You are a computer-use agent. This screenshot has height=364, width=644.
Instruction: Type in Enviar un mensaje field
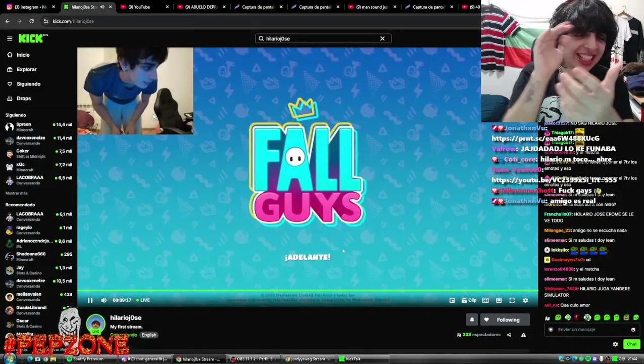pyautogui.click(x=591, y=330)
